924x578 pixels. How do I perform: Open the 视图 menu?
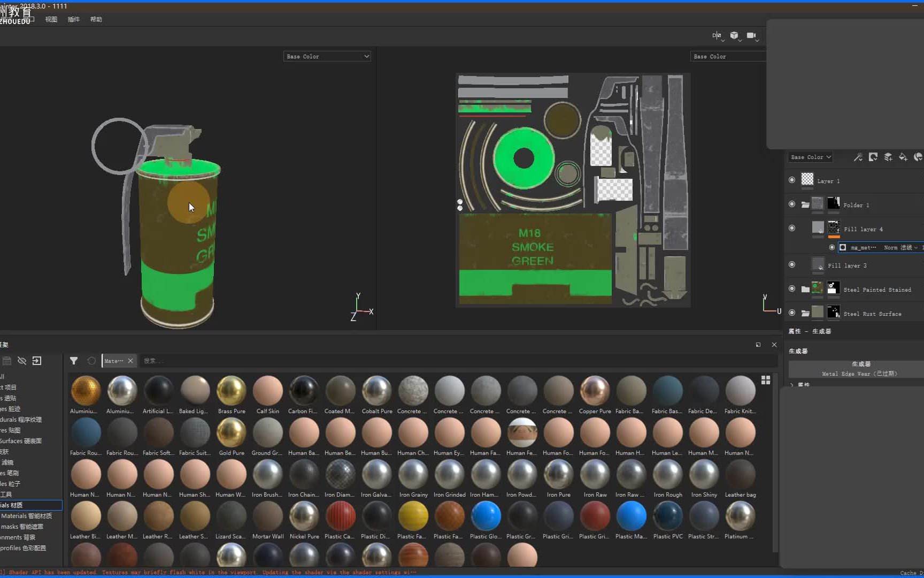click(51, 19)
